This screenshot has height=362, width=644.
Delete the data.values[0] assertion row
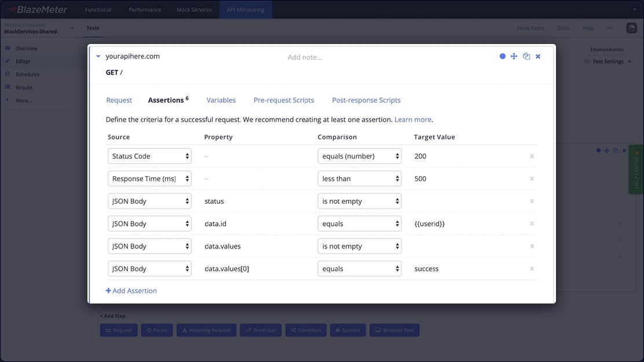(532, 269)
